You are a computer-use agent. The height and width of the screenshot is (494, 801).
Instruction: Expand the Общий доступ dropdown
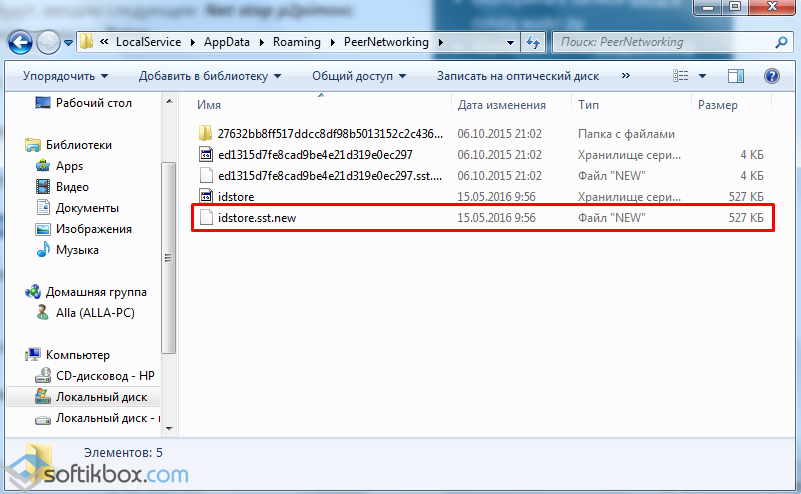pos(357,76)
